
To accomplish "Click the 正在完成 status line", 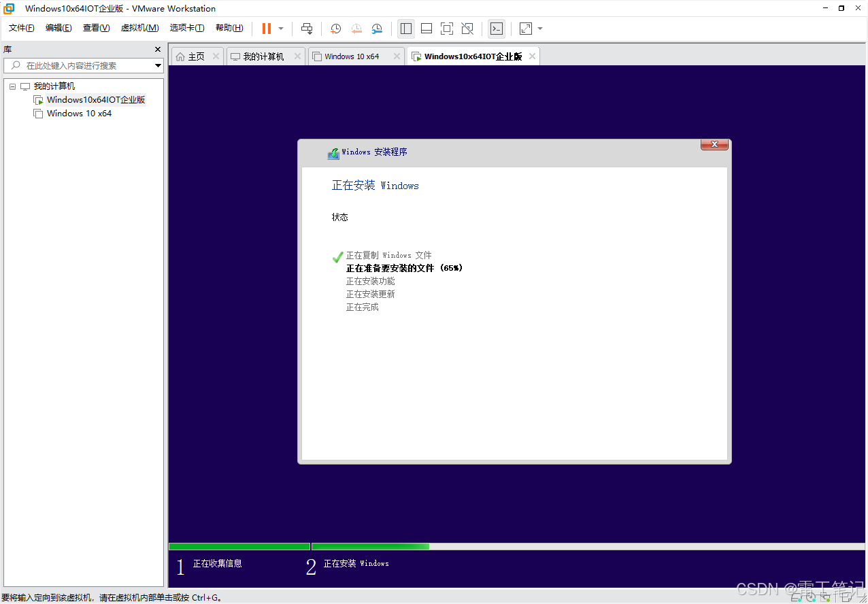I will click(x=362, y=307).
